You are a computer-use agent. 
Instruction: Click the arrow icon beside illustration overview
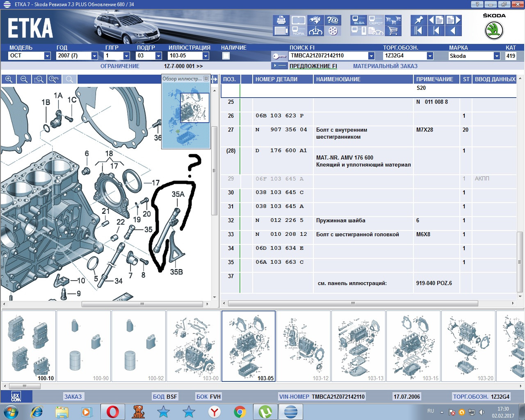[x=214, y=79]
